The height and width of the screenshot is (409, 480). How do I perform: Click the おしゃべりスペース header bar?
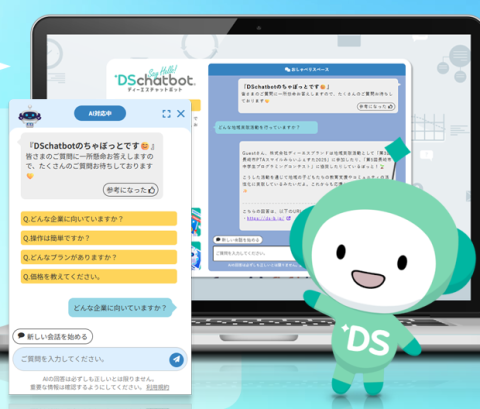pos(307,69)
